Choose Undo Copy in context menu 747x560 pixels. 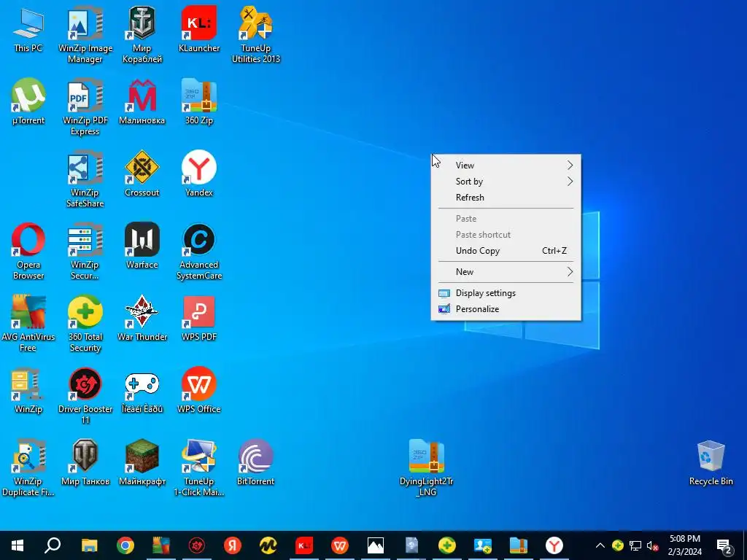click(x=506, y=251)
